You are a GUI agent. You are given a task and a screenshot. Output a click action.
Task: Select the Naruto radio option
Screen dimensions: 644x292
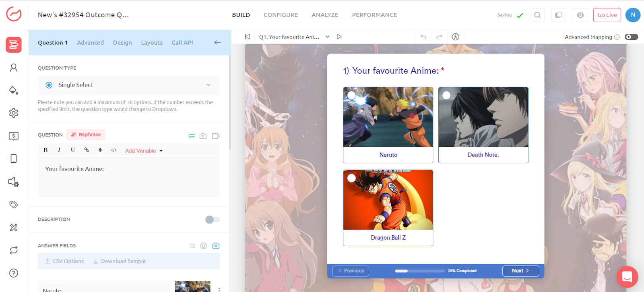point(352,95)
